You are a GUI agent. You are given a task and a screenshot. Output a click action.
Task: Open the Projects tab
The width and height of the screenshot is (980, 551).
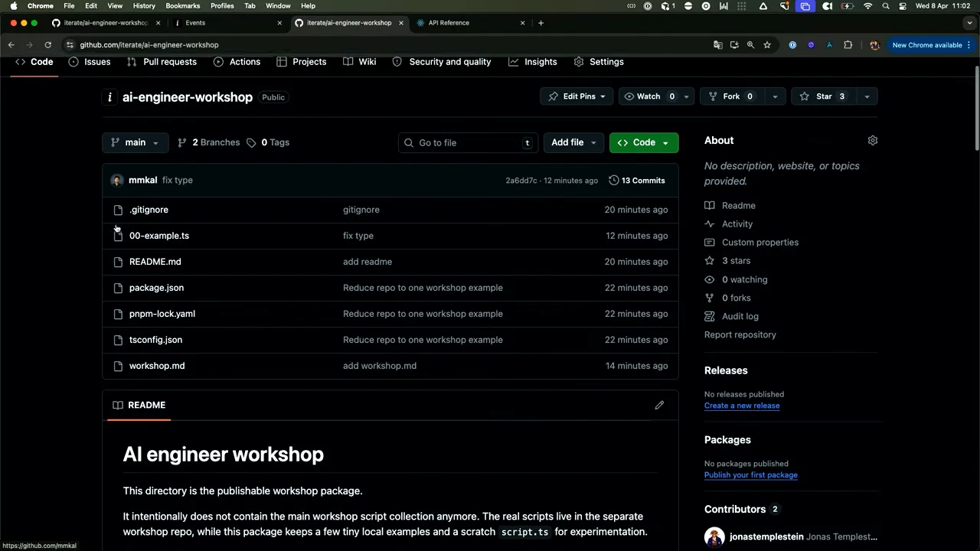coord(302,62)
